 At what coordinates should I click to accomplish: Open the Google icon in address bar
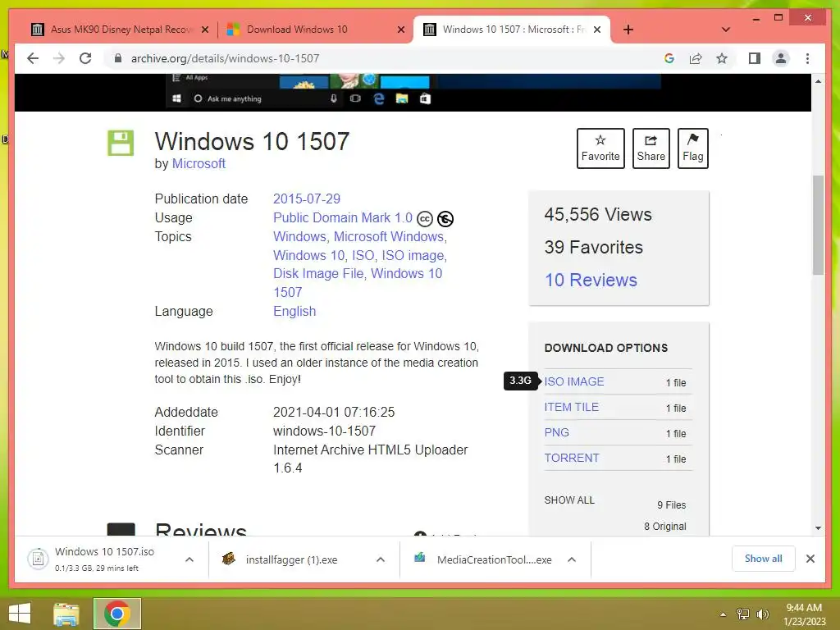point(669,58)
